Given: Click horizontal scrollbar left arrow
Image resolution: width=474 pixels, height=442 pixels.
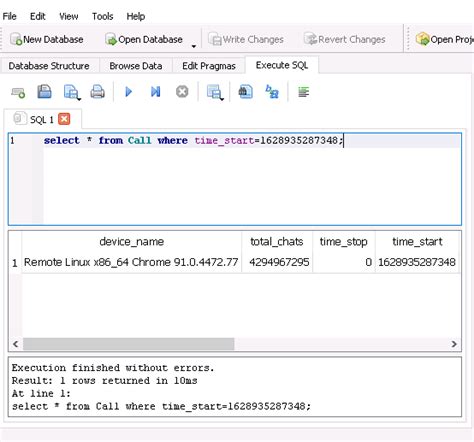Looking at the screenshot, I should (x=15, y=344).
